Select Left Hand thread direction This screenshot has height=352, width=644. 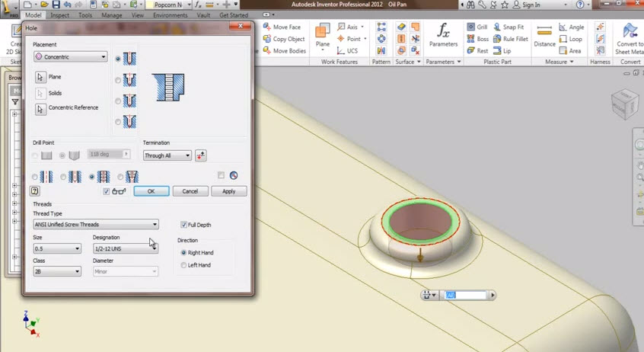pyautogui.click(x=183, y=265)
